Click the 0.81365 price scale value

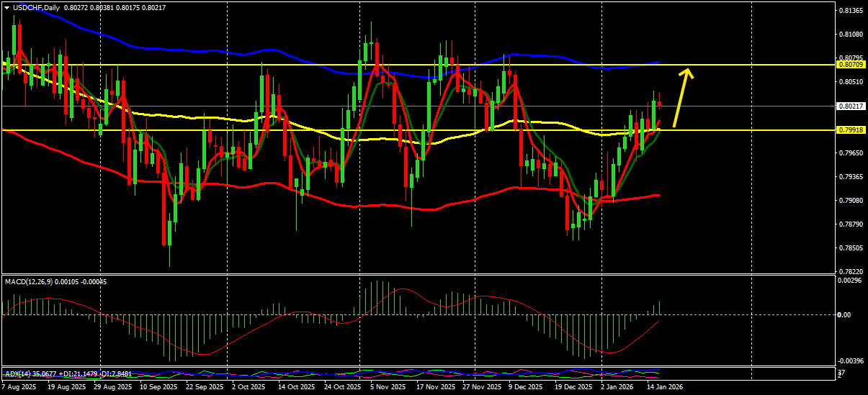tap(851, 11)
